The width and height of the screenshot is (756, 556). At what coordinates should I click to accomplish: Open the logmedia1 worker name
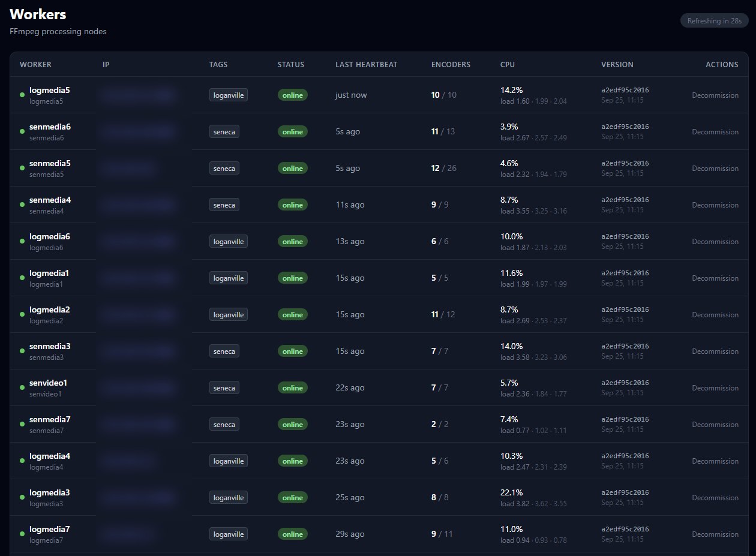tap(49, 273)
